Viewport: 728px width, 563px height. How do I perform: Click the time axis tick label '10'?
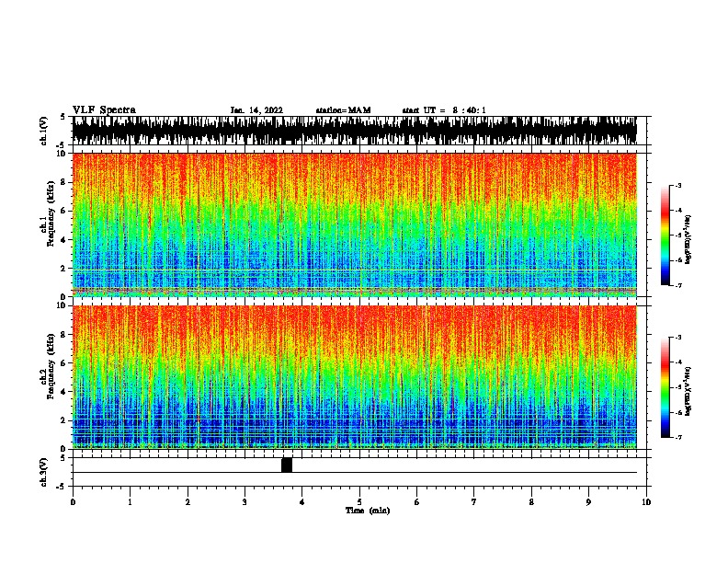pyautogui.click(x=646, y=502)
